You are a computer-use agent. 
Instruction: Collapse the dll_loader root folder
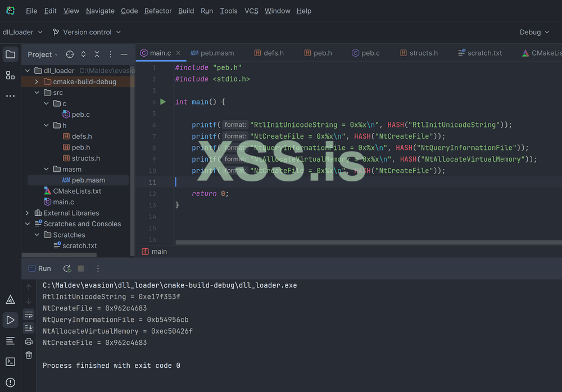point(28,71)
